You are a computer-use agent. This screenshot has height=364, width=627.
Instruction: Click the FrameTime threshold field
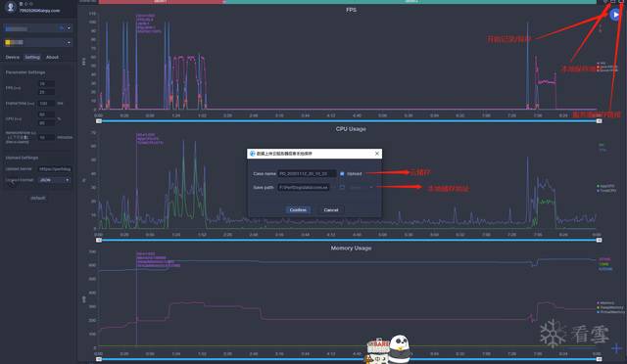46,103
